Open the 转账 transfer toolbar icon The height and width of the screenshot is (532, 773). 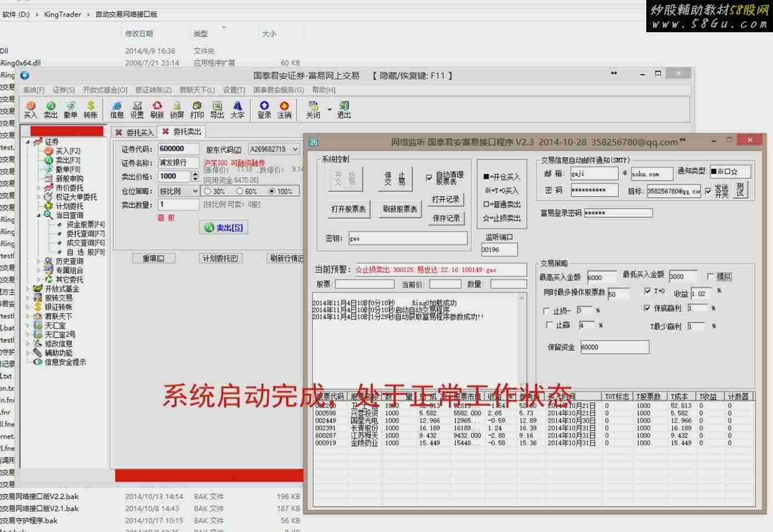click(x=91, y=109)
